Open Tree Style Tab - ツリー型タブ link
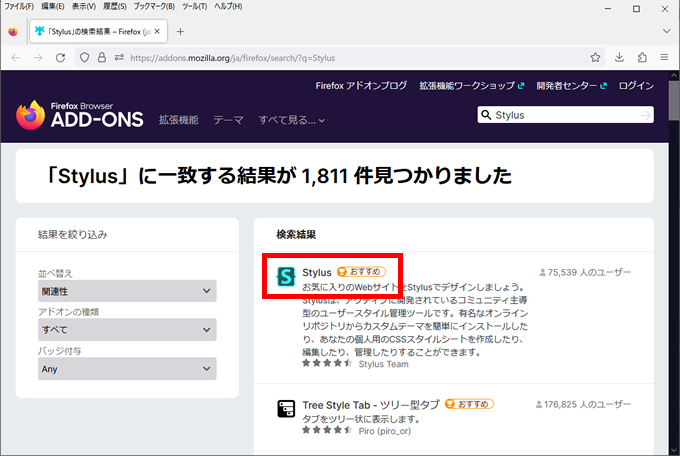This screenshot has width=680, height=456. pos(371,405)
